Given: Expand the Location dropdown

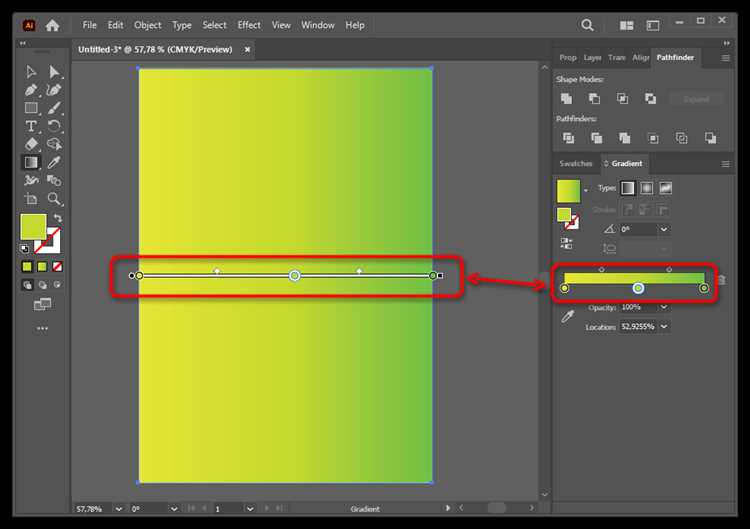Looking at the screenshot, I should point(664,327).
